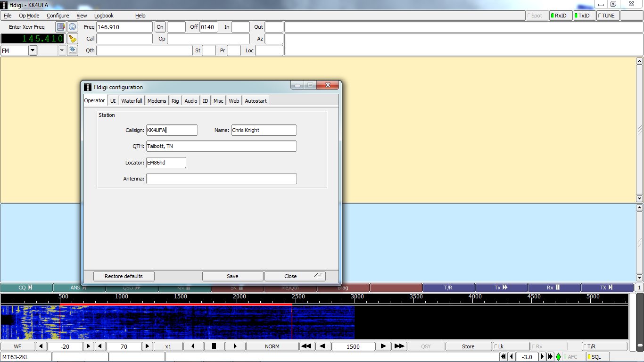Switch to the Audio tab
This screenshot has height=362, width=644.
tap(191, 101)
